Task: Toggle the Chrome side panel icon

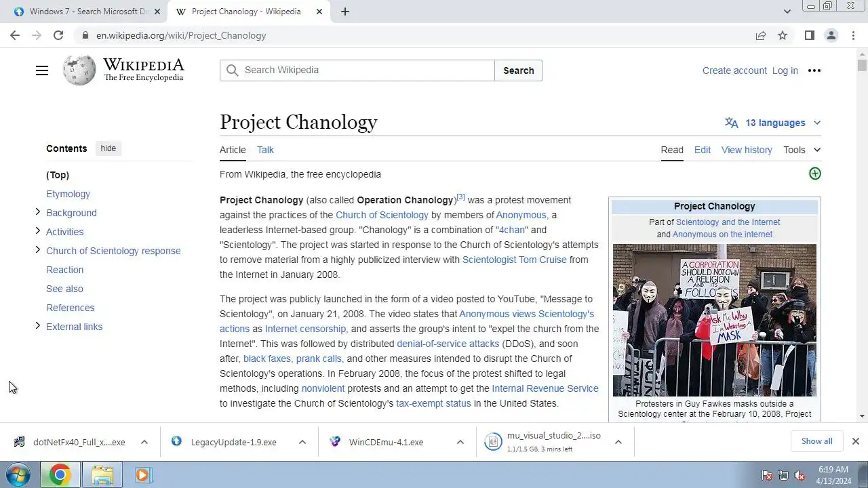Action: coord(809,35)
